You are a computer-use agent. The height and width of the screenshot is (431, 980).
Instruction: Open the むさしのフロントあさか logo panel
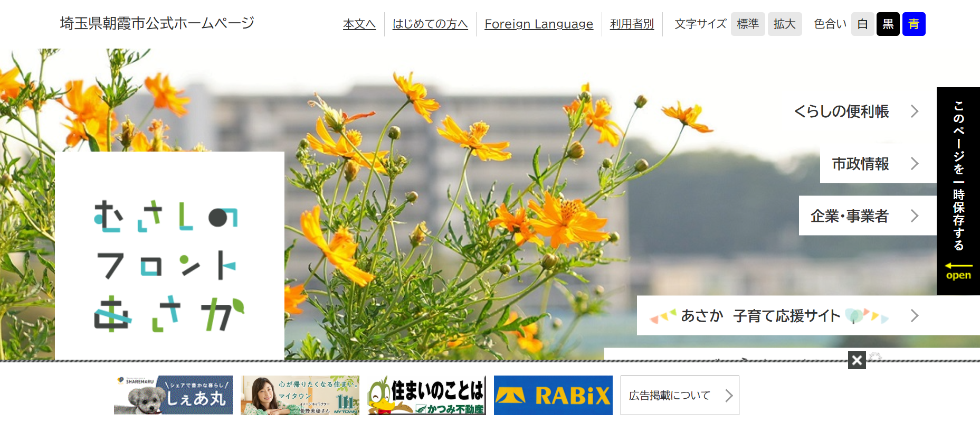click(x=169, y=256)
